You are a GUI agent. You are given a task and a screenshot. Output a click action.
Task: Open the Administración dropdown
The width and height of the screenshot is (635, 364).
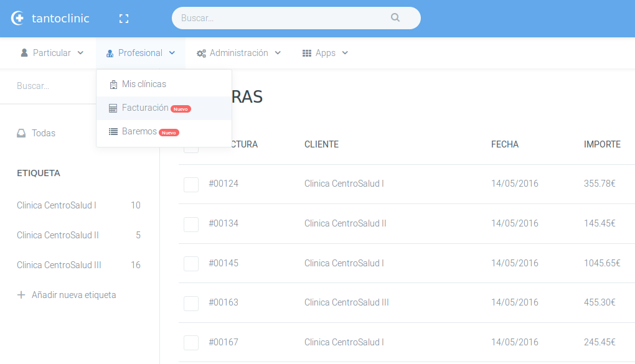(239, 53)
